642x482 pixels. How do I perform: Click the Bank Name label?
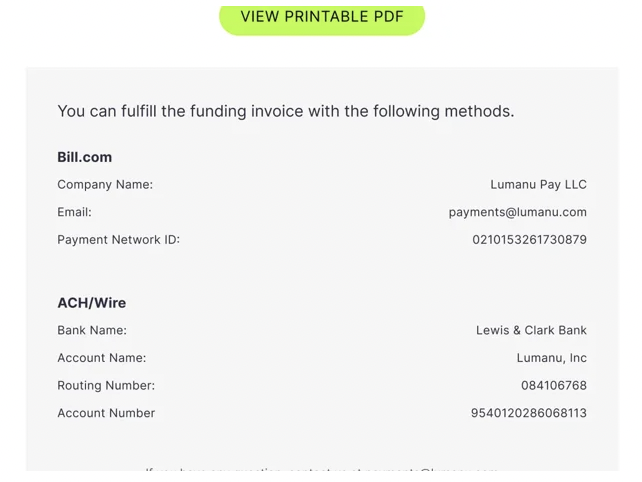coord(92,330)
